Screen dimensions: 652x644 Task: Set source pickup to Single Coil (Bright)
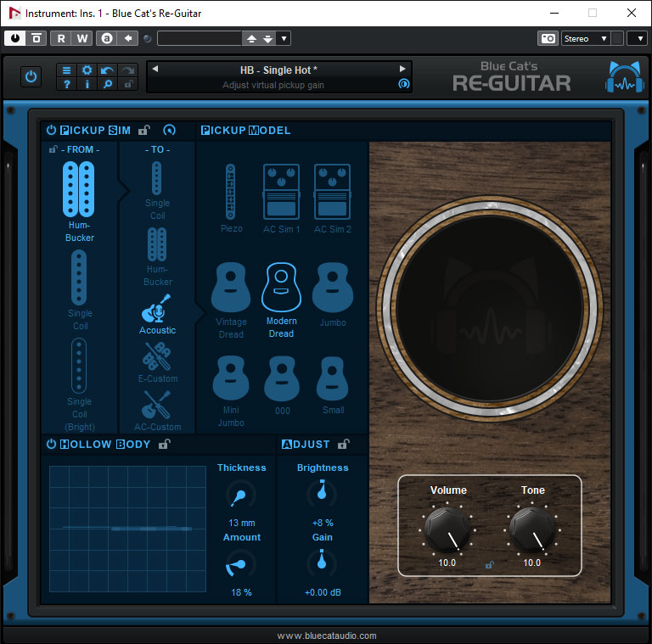tap(79, 366)
